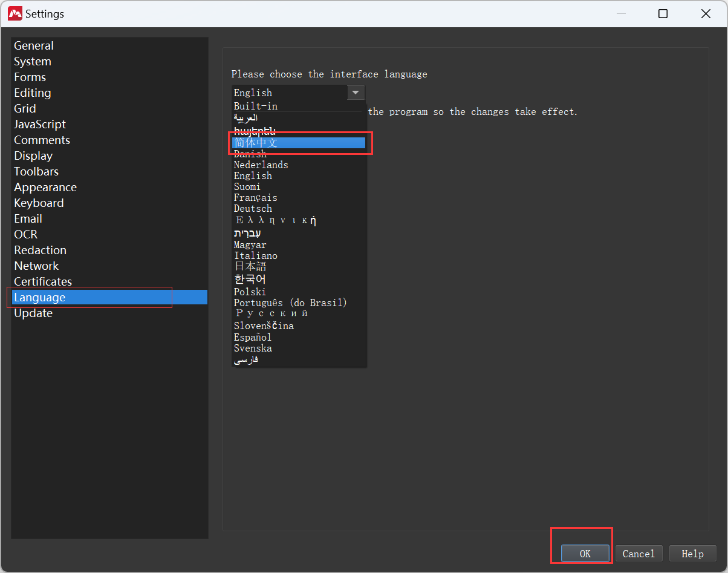
Task: Maximize the Settings window
Action: [x=663, y=13]
